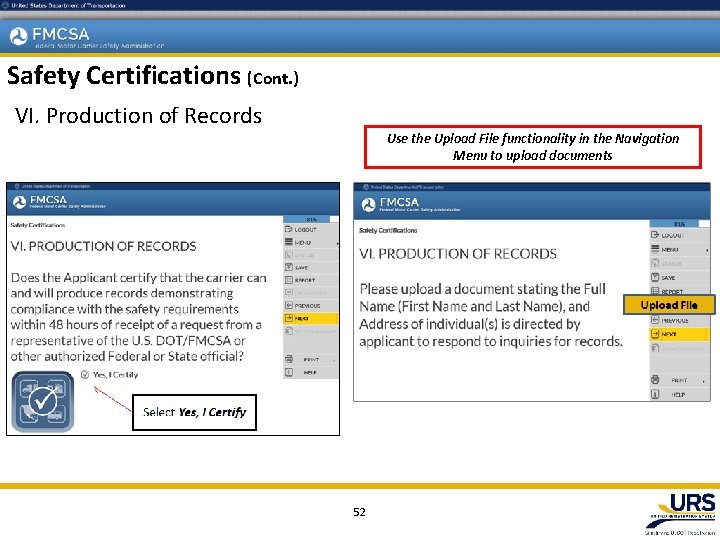Click highlighted Next in the right screenshot's menu
The height and width of the screenshot is (540, 720).
[680, 334]
